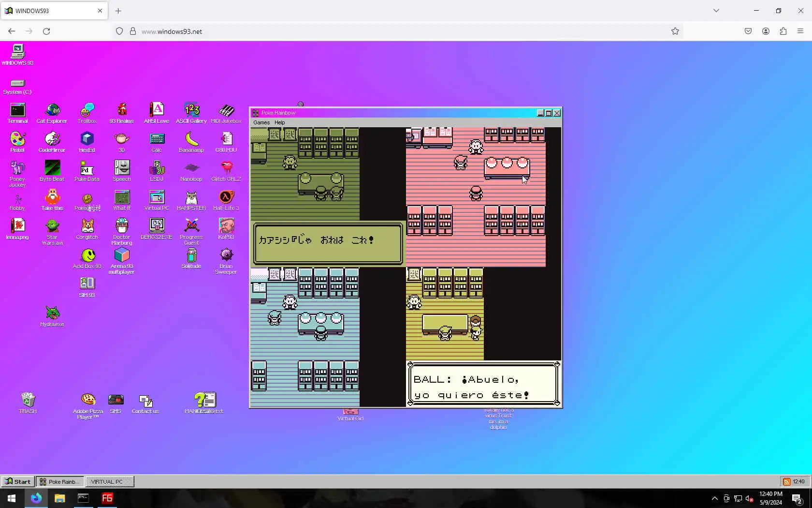Open the Speech icon
The image size is (812, 508).
coord(122,171)
